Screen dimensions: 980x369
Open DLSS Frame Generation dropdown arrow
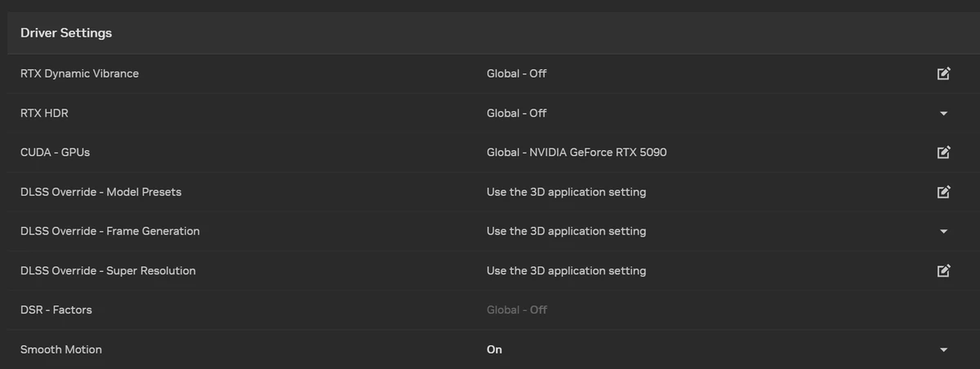943,232
